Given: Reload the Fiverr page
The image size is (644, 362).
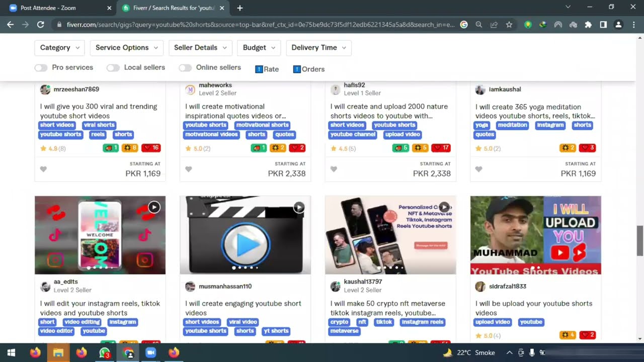Looking at the screenshot, I should [x=41, y=24].
